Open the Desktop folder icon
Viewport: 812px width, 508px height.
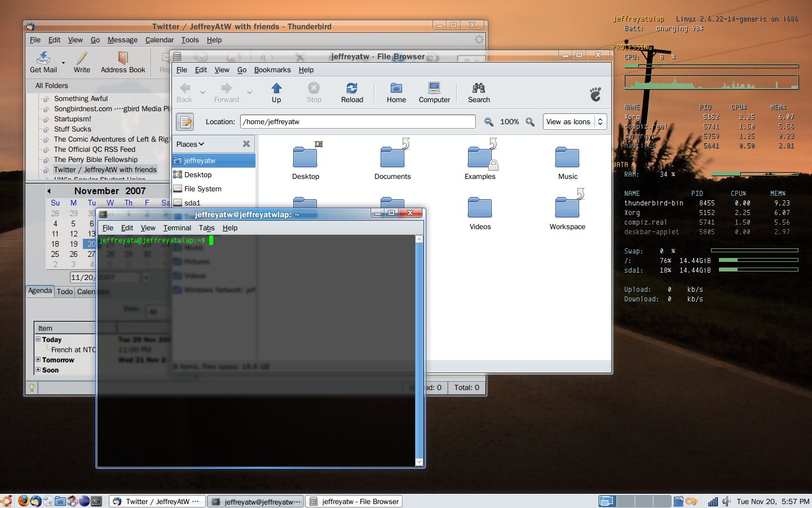[306, 156]
